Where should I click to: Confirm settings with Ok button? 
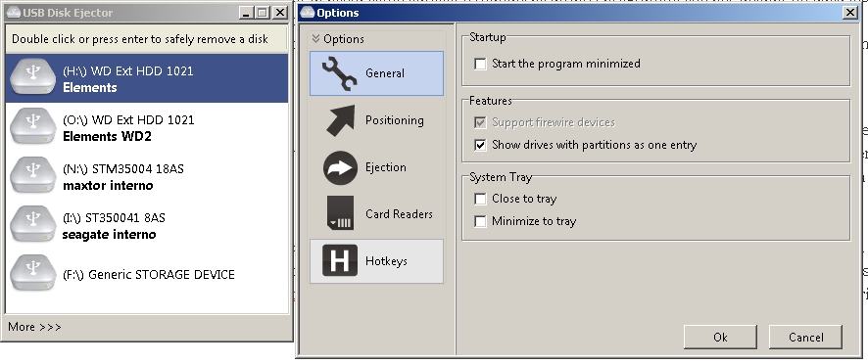(720, 337)
